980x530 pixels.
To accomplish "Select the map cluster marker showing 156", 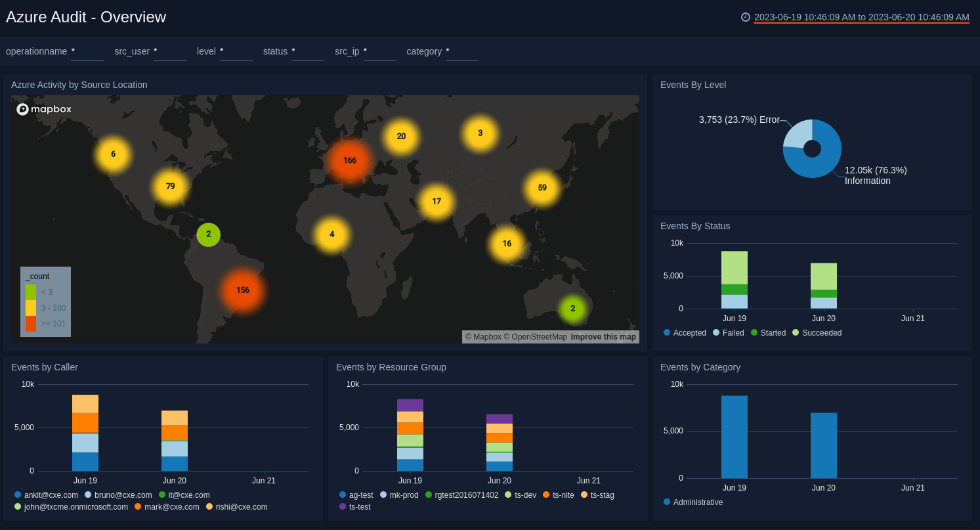I will [x=243, y=290].
